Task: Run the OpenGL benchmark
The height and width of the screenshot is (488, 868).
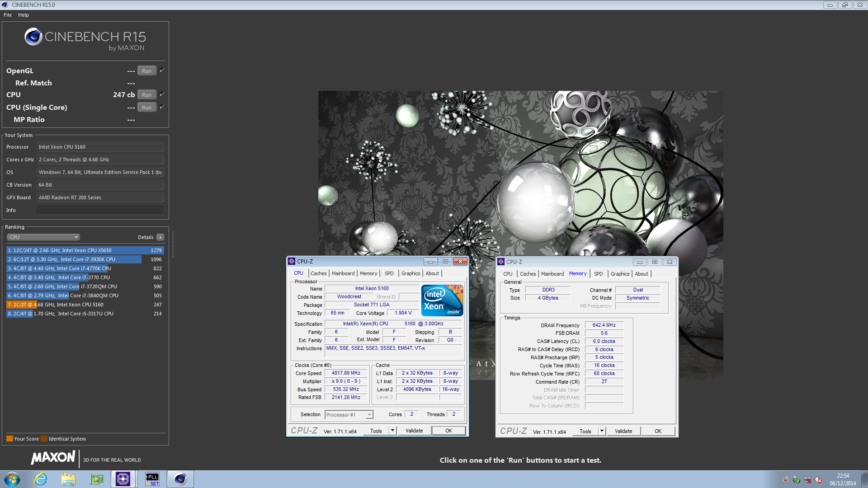Action: tap(147, 71)
